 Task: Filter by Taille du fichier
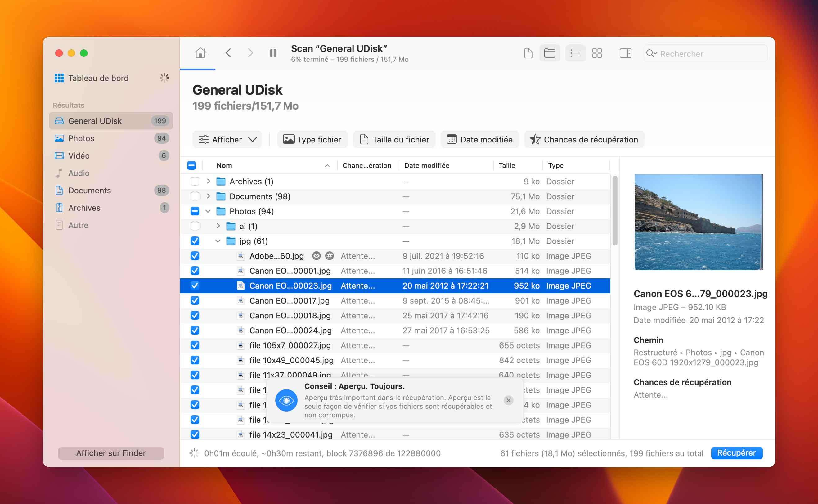[394, 139]
